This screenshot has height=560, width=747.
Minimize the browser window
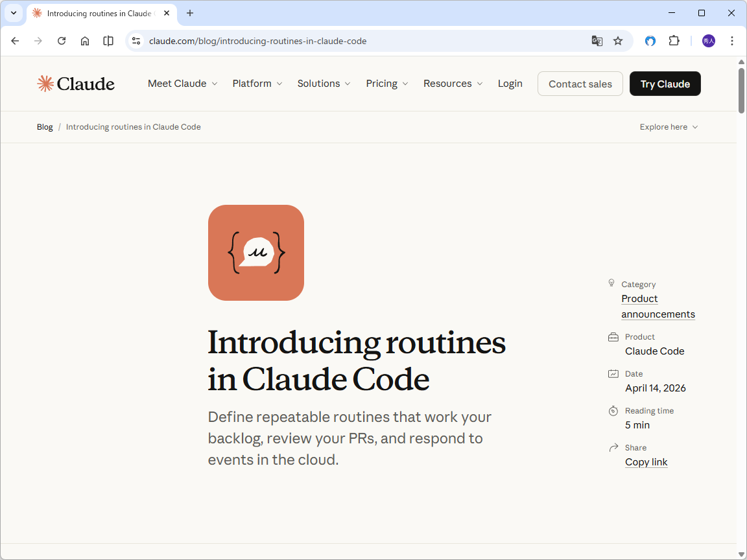click(x=672, y=13)
